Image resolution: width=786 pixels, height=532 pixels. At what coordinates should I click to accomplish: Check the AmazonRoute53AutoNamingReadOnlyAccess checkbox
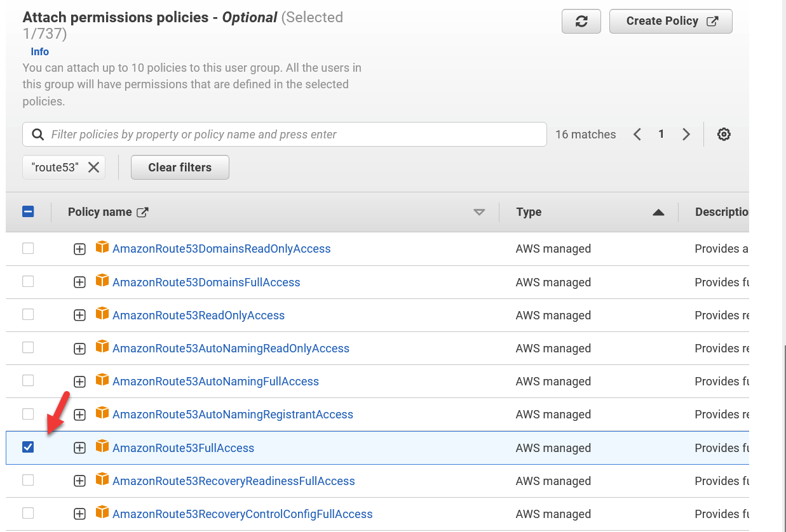pos(28,347)
